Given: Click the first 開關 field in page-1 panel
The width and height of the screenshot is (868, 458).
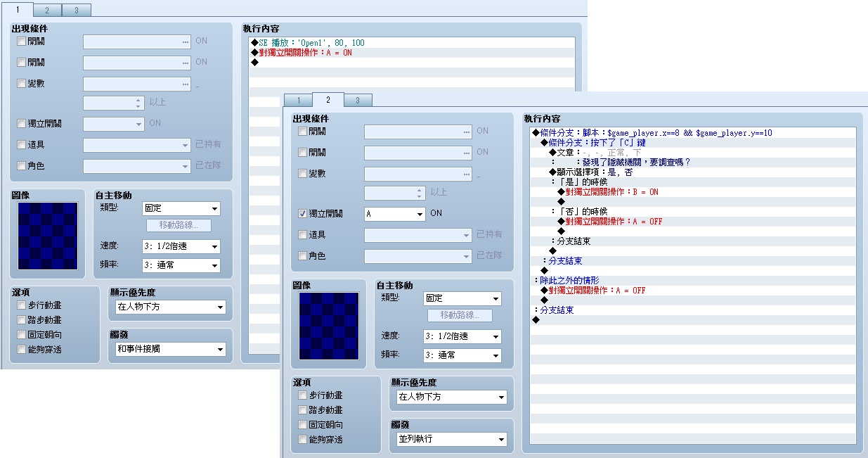Looking at the screenshot, I should tap(137, 42).
